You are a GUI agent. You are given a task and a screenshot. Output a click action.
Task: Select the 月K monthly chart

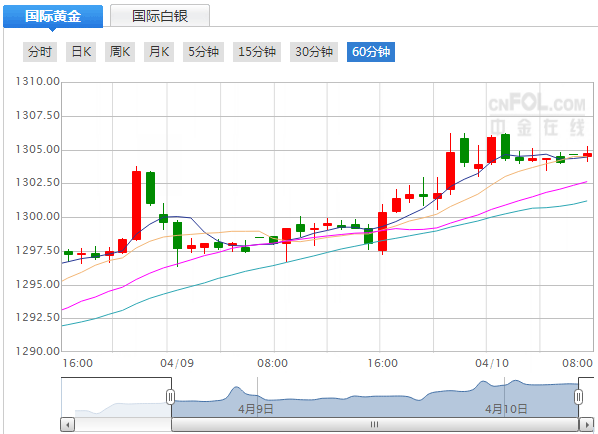[159, 51]
